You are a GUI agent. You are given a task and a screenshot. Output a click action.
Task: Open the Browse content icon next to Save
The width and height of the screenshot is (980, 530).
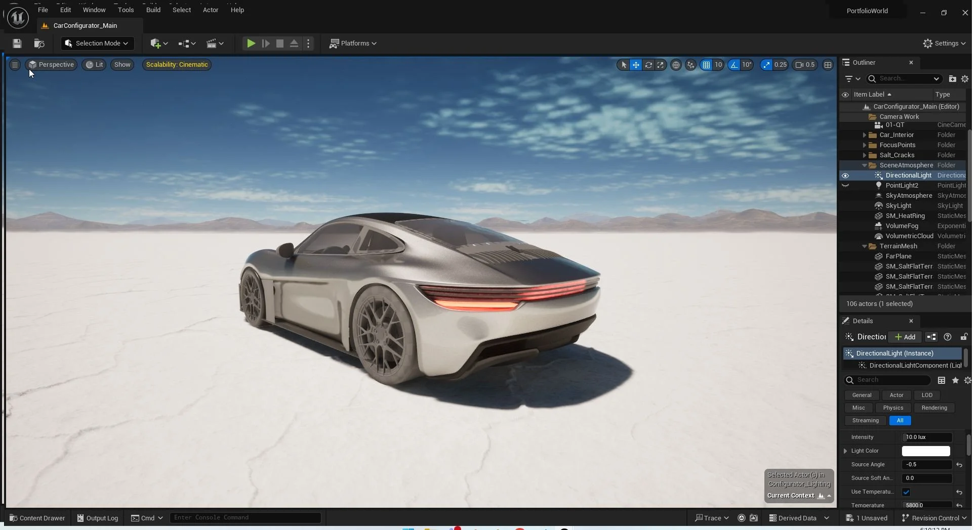click(39, 43)
